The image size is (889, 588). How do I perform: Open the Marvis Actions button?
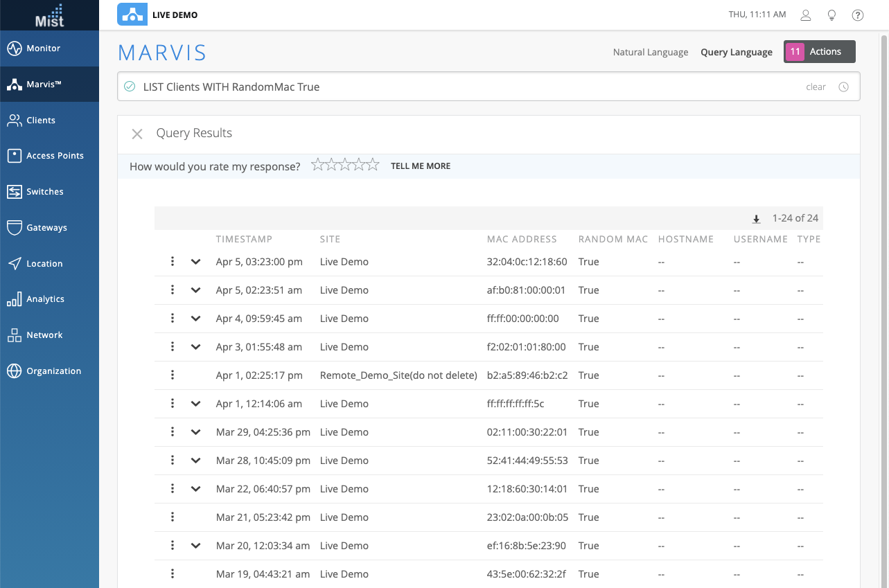pyautogui.click(x=819, y=52)
